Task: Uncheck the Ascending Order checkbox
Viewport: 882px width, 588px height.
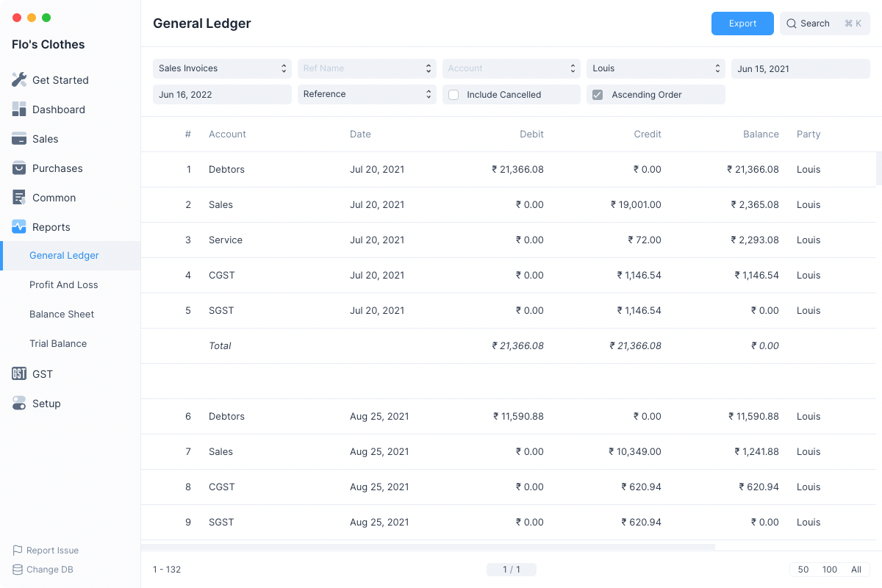Action: (598, 95)
